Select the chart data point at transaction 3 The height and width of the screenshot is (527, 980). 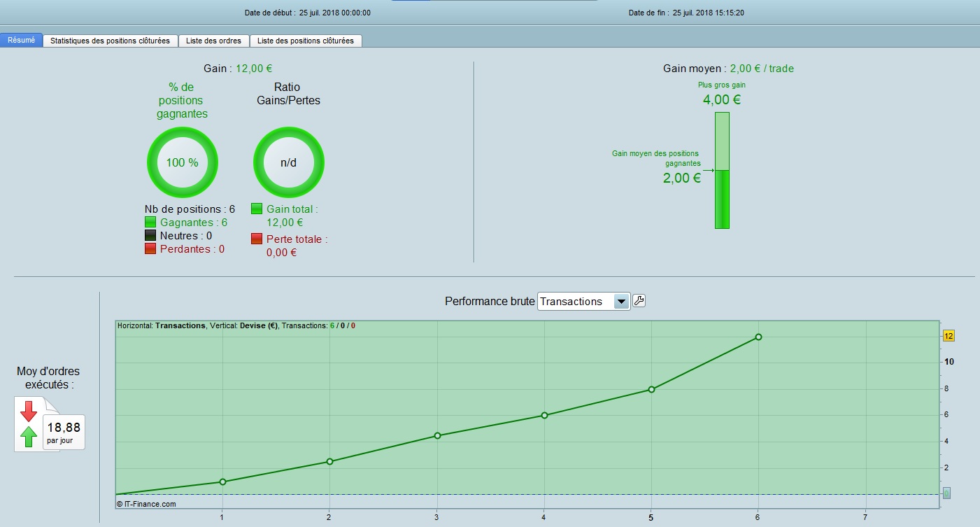click(437, 435)
